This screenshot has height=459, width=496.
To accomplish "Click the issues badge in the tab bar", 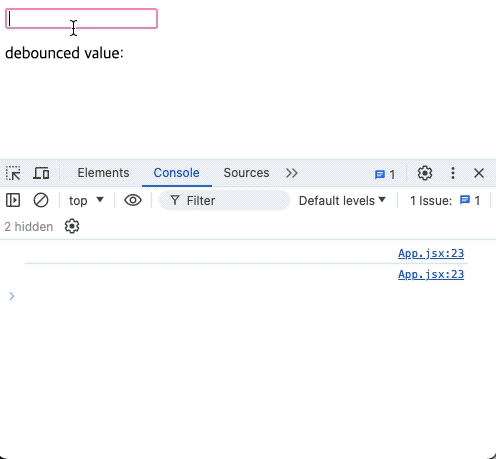I will pyautogui.click(x=385, y=174).
